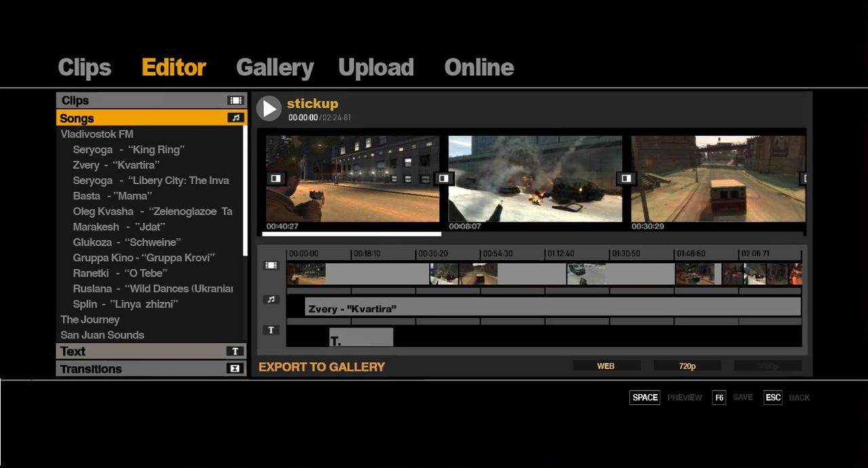Click the Zvery - "Kvartira" audio bar on timeline
Image resolution: width=868 pixels, height=468 pixels.
[x=552, y=309]
